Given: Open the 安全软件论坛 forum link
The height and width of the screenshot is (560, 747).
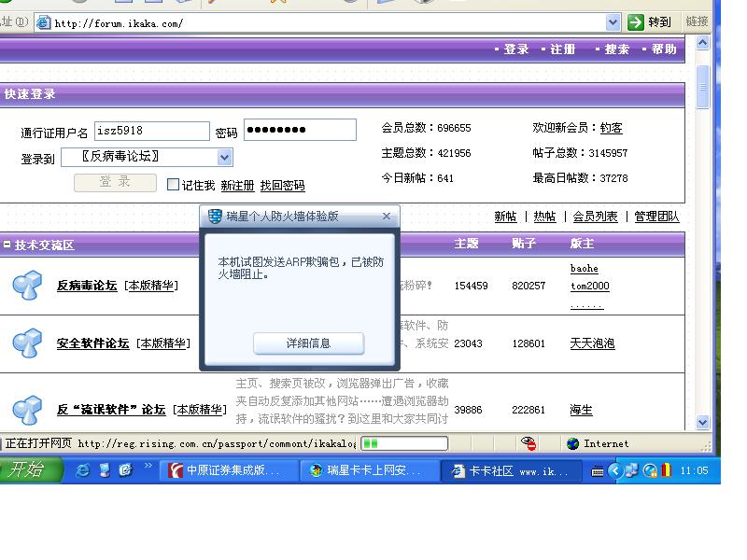Looking at the screenshot, I should point(92,343).
